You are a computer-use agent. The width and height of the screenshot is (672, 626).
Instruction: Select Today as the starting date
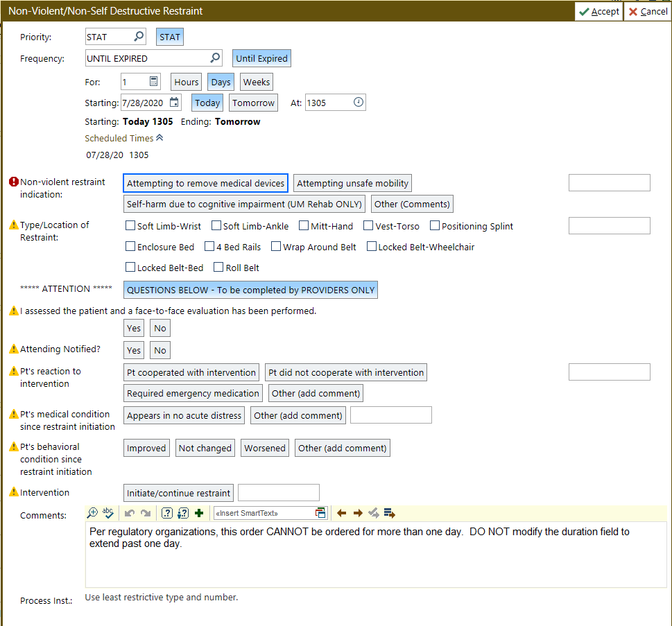tap(207, 103)
